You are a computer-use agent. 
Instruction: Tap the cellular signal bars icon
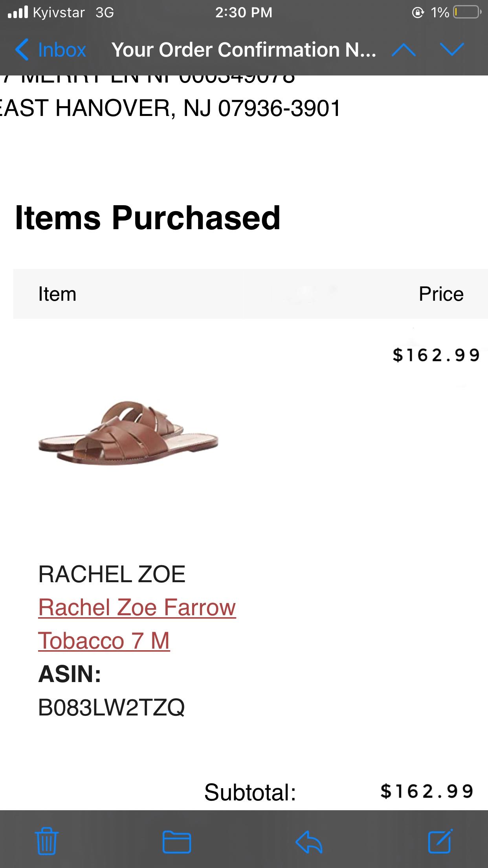click(x=18, y=13)
